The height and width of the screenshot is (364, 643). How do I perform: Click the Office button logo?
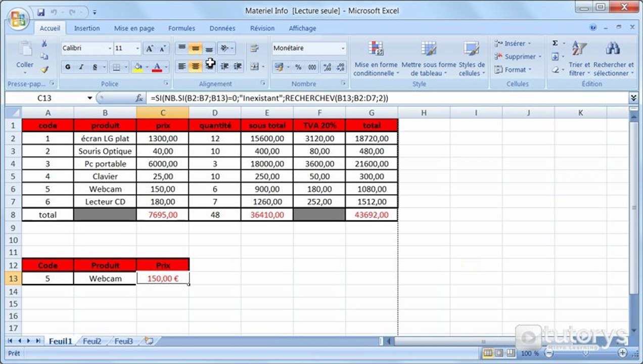[x=18, y=19]
